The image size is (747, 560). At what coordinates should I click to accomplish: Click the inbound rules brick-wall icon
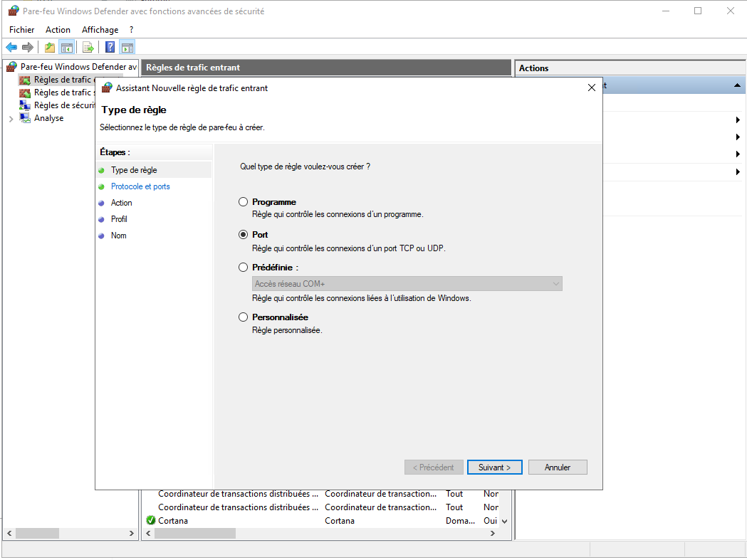pos(25,80)
